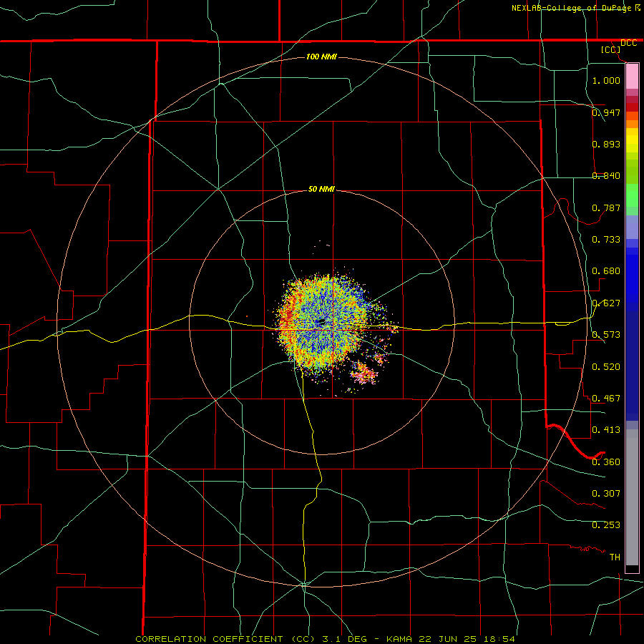Click the pink echo cluster southeast of the radar

pyautogui.click(x=363, y=375)
